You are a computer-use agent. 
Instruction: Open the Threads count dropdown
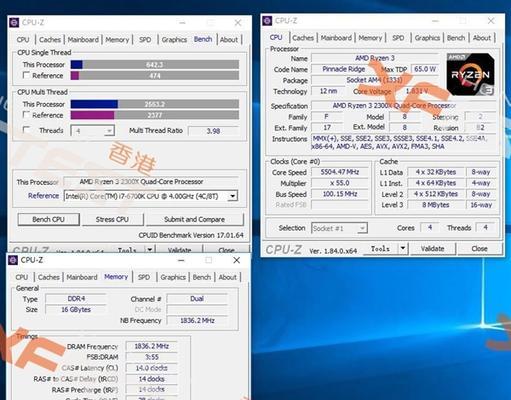[92, 131]
